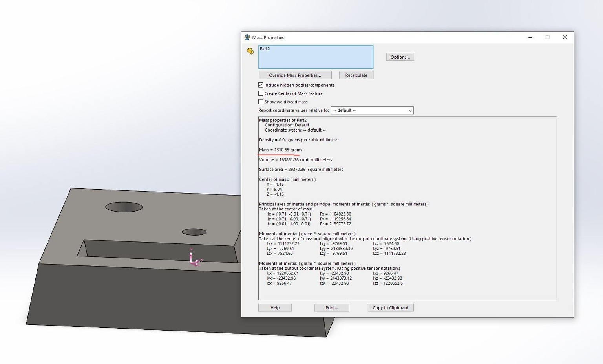Viewport: 603px width, 364px height.
Task: Click the 'X = -1.15' center of mass value
Action: [x=275, y=184]
